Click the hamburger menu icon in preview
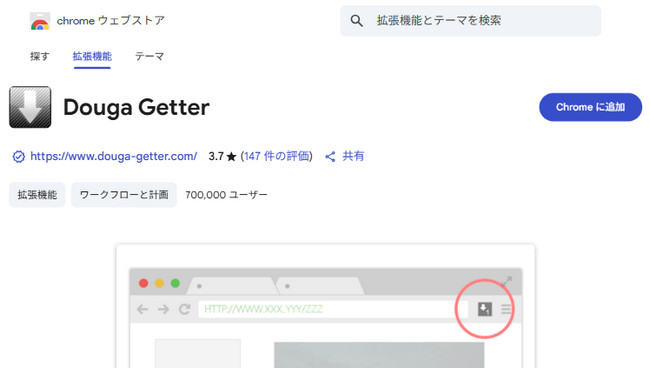This screenshot has height=368, width=650. point(506,309)
